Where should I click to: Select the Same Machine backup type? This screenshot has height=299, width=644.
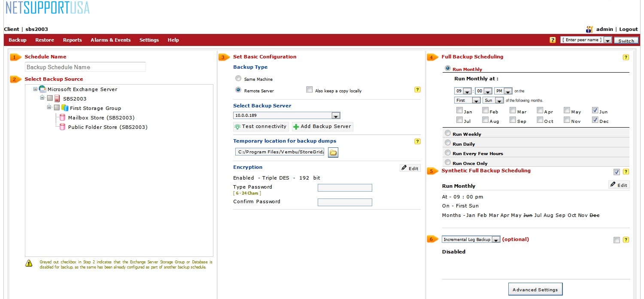point(238,79)
